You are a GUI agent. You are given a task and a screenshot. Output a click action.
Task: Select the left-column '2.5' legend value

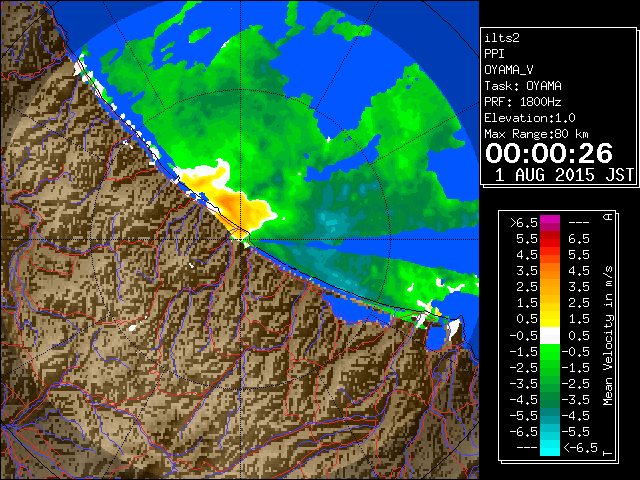coord(527,287)
